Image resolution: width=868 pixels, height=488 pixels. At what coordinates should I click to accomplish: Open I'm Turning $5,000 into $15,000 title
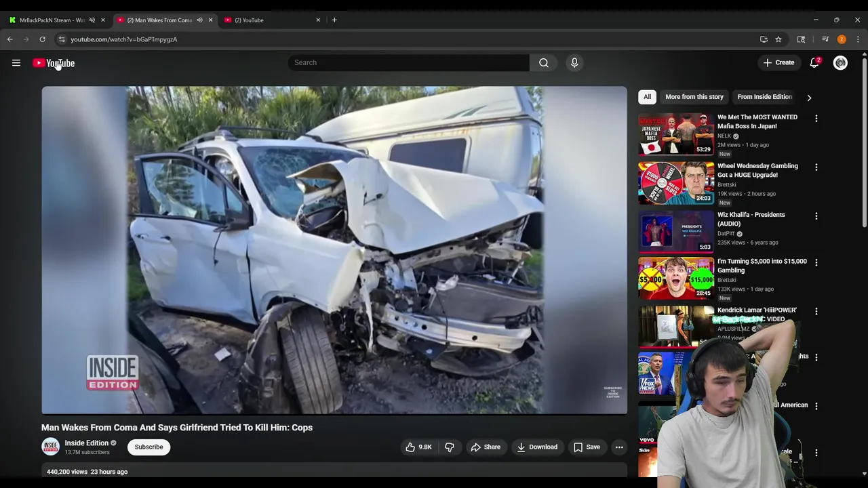[762, 266]
